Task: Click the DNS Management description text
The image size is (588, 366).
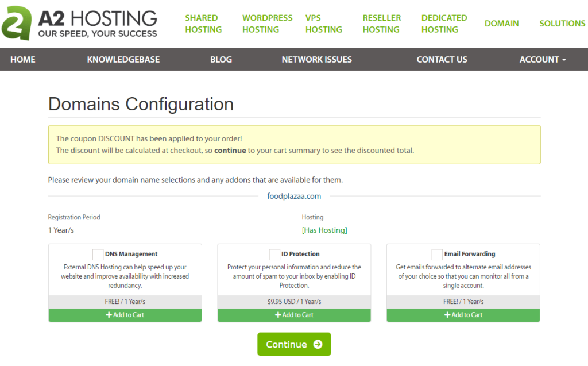Action: coord(125,276)
